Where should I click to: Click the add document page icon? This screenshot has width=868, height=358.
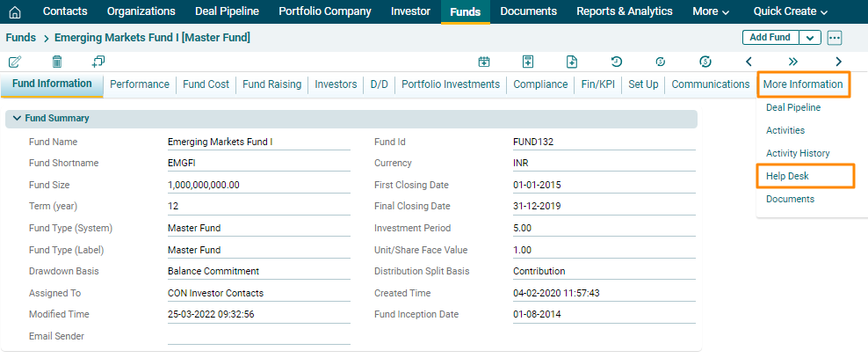(571, 62)
